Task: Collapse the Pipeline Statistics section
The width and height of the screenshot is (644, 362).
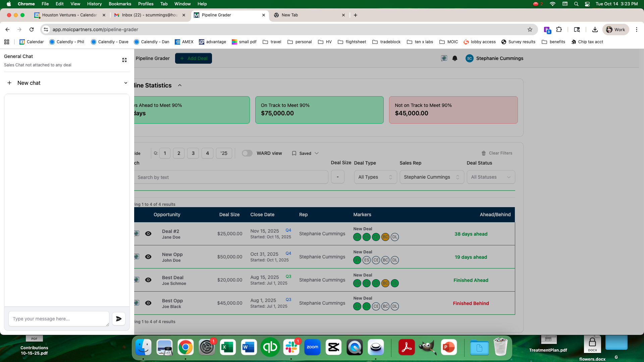Action: pos(180,85)
